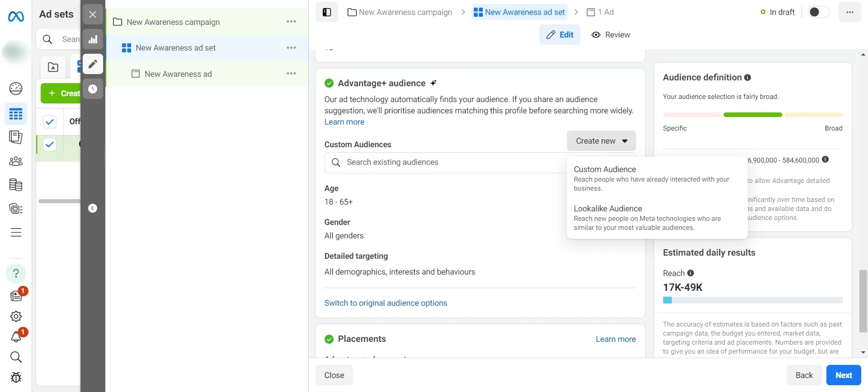The image size is (868, 392).
Task: Click the Close button at the bottom
Action: (x=334, y=375)
